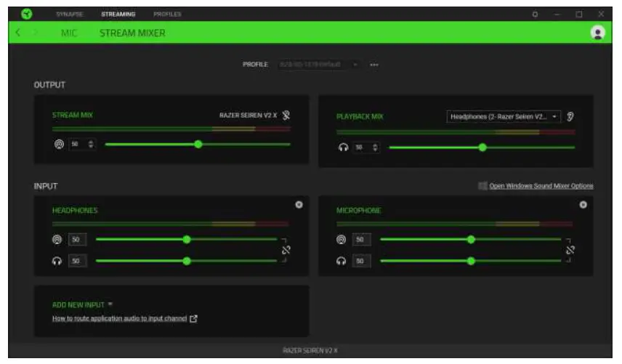Click Microphone playback headphone icon
The width and height of the screenshot is (622, 364).
tap(341, 261)
